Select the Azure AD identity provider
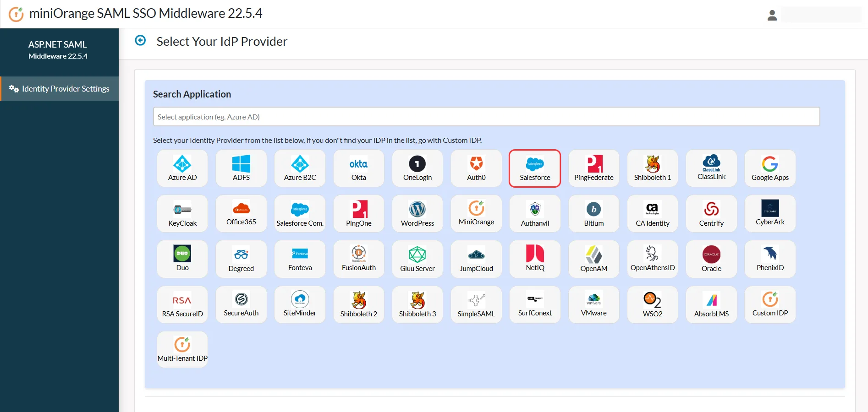Viewport: 868px width, 412px height. pos(182,168)
